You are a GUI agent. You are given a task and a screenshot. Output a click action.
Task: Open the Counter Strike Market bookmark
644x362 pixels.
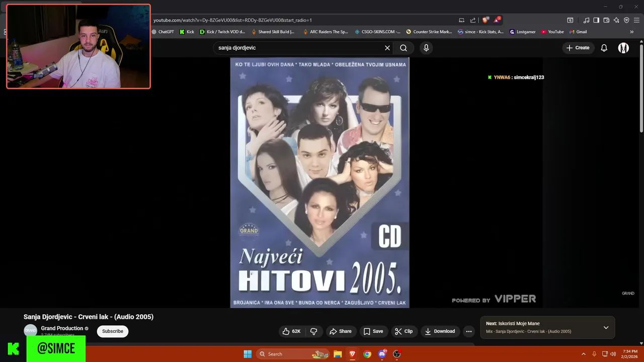point(429,32)
